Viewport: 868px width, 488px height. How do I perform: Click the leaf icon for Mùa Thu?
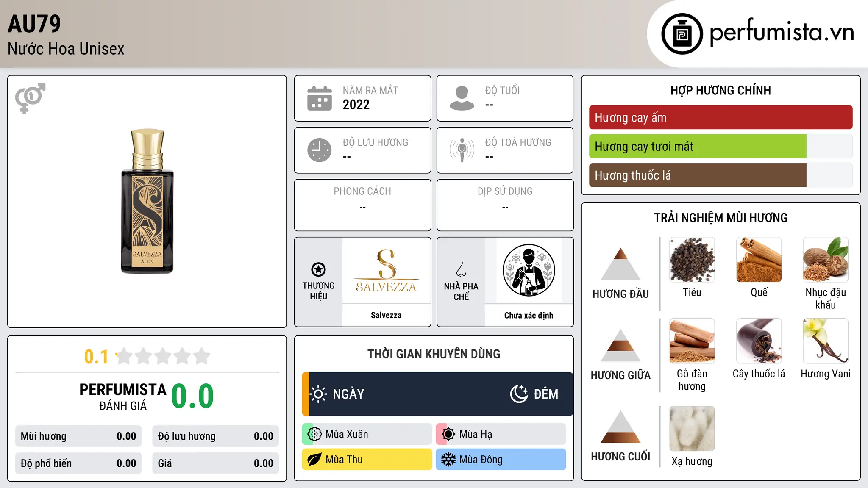point(314,460)
